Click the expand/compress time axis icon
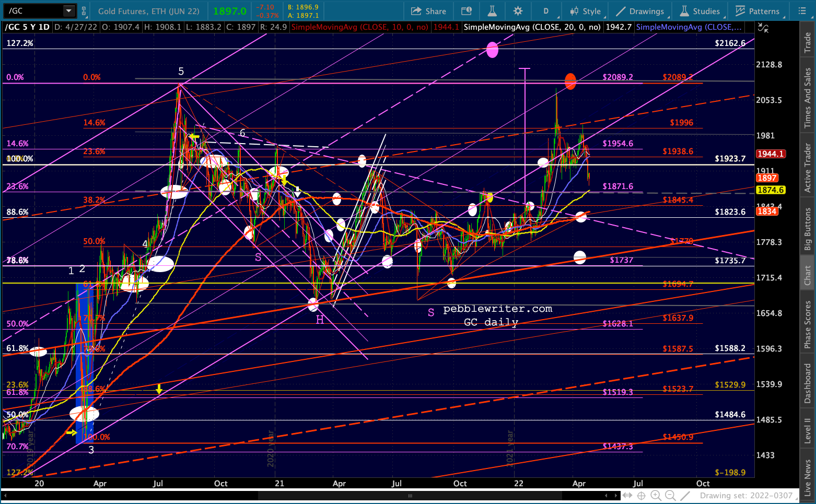816x504 pixels. pyautogui.click(x=627, y=496)
